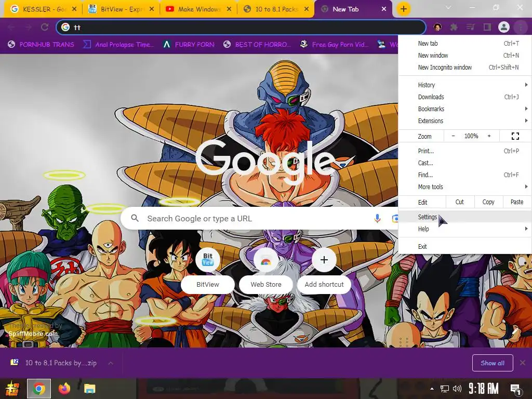Close the downloads bar

coord(523,363)
